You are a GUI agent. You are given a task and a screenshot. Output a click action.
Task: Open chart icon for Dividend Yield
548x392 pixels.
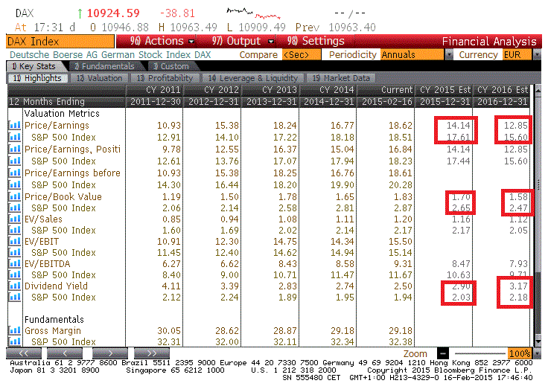tap(15, 286)
